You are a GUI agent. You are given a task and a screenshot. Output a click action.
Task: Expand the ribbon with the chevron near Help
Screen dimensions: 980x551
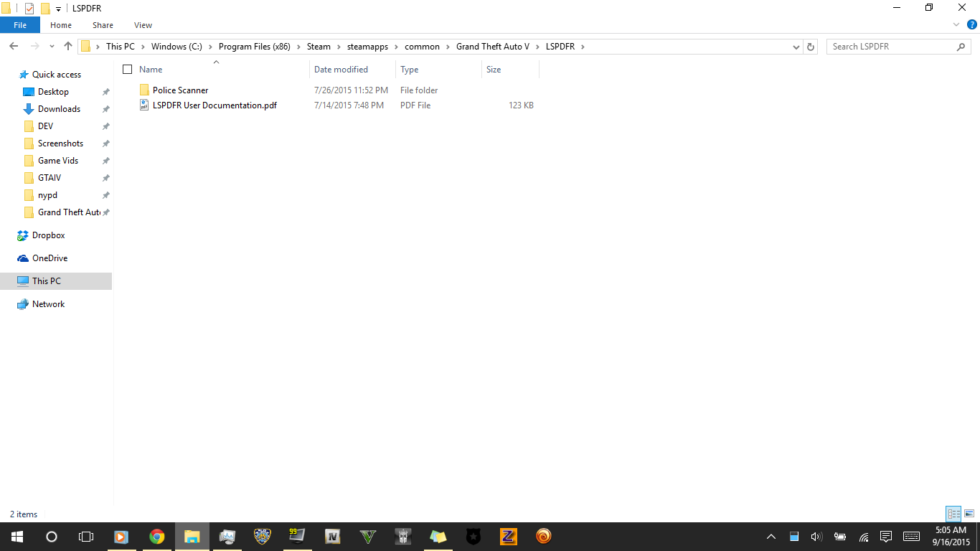[956, 25]
